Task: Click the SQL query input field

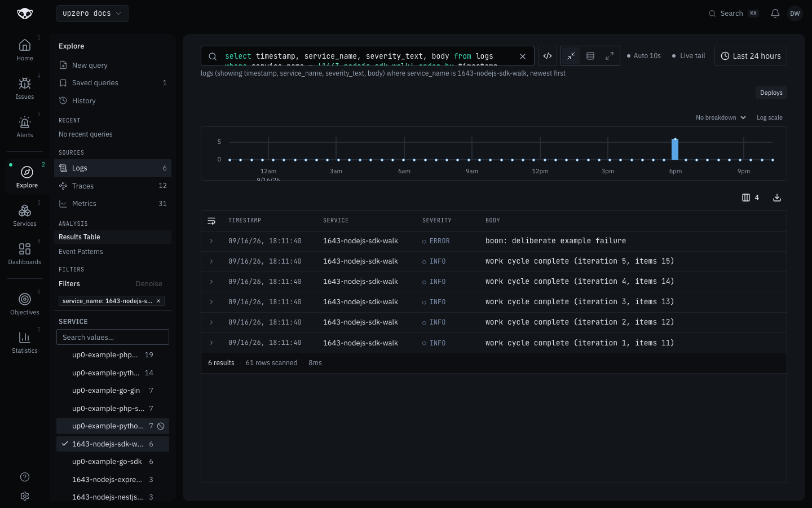Action: 367,56
